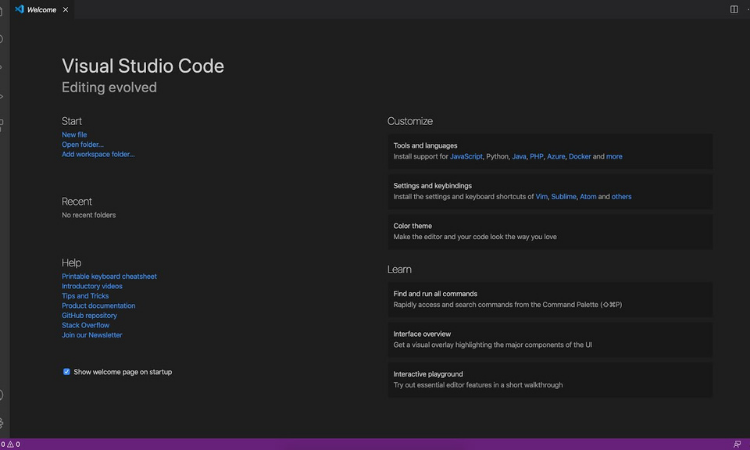Screen dimensions: 750x450
Task: Open the Introductory videos link
Action: click(92, 286)
